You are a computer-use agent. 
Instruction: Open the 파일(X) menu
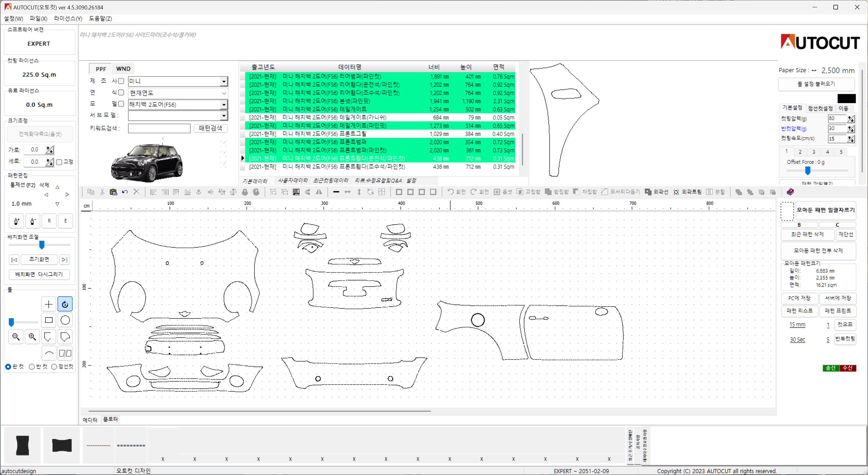coord(39,19)
